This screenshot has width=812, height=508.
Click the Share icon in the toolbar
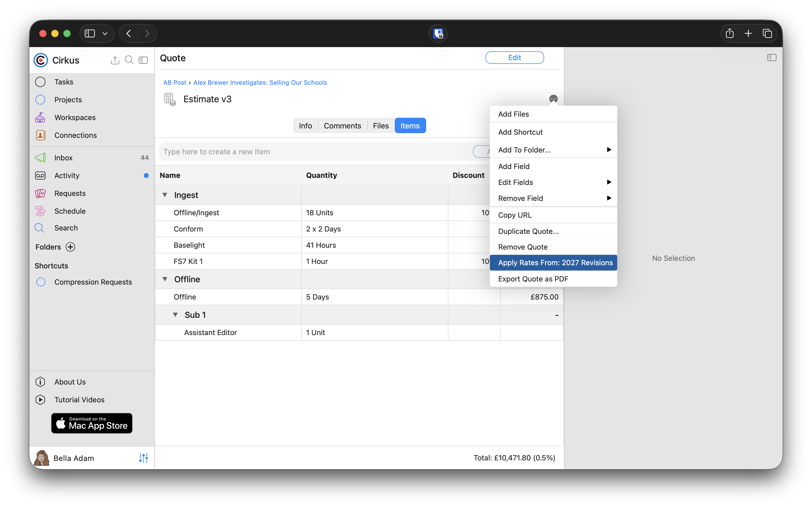[x=730, y=33]
